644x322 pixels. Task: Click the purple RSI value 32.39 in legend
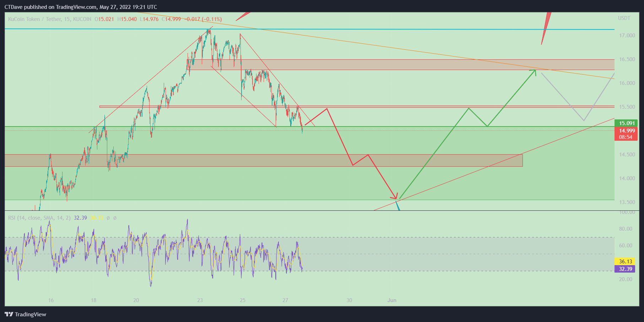tap(80, 218)
